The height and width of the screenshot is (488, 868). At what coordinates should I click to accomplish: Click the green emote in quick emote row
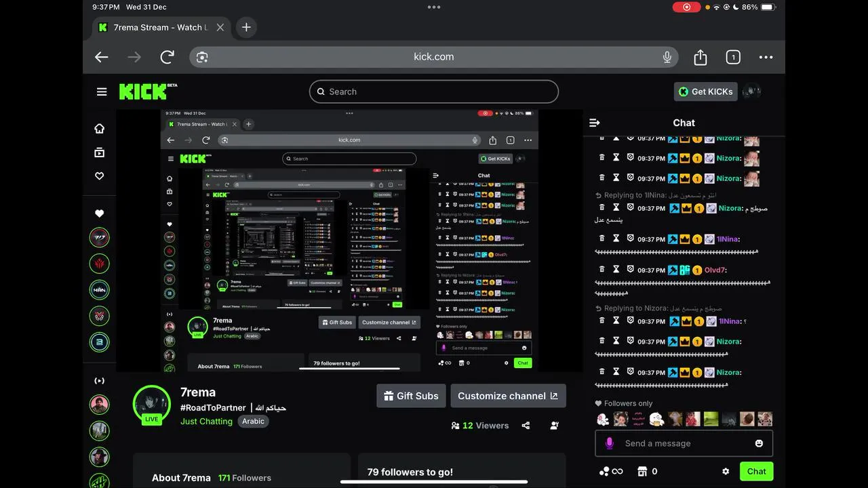tap(711, 419)
